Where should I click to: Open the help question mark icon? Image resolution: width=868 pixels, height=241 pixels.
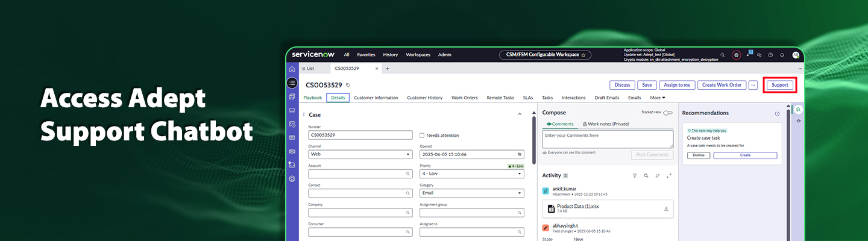point(771,55)
